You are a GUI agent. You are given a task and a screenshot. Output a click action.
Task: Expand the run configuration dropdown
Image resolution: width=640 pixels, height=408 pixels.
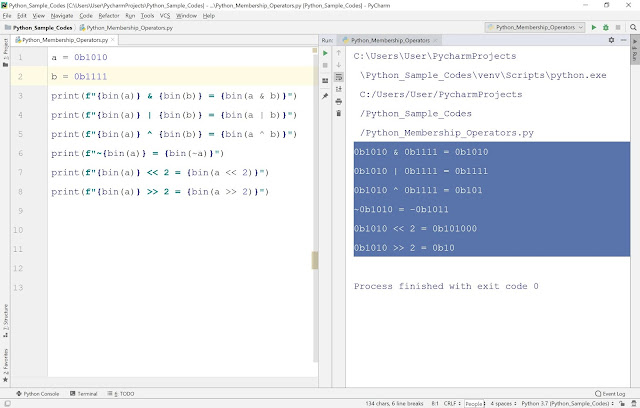tap(535, 27)
